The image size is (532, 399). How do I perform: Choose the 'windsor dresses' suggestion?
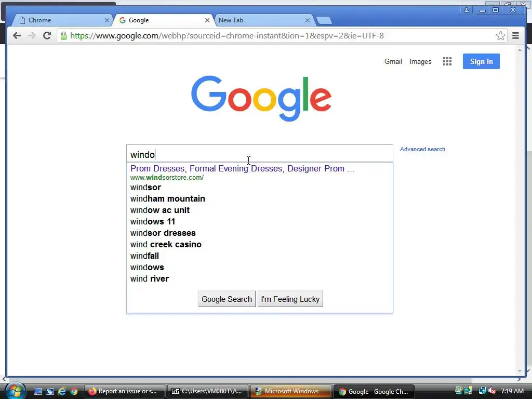[260, 233]
